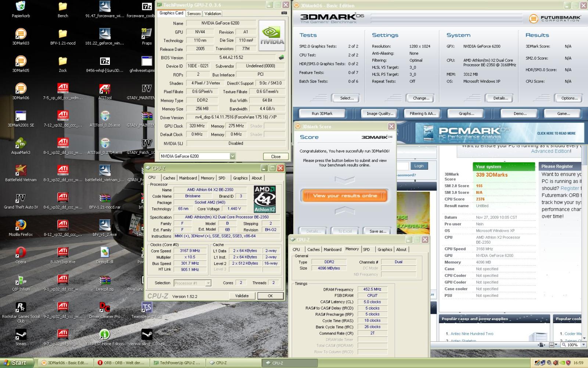This screenshot has width=588, height=368.
Task: Click Close button in GPU-Z
Action: 276,156
